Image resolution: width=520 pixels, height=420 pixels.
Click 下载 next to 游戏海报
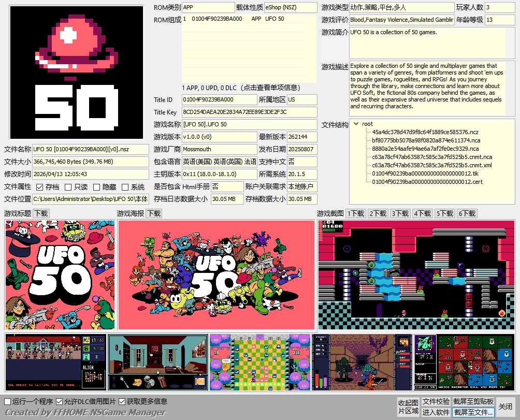point(153,213)
